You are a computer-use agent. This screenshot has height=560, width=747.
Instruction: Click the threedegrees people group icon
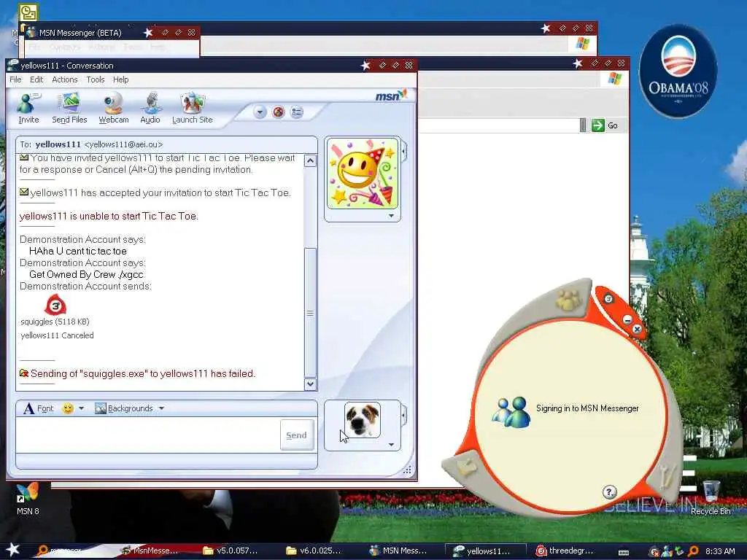tap(568, 300)
